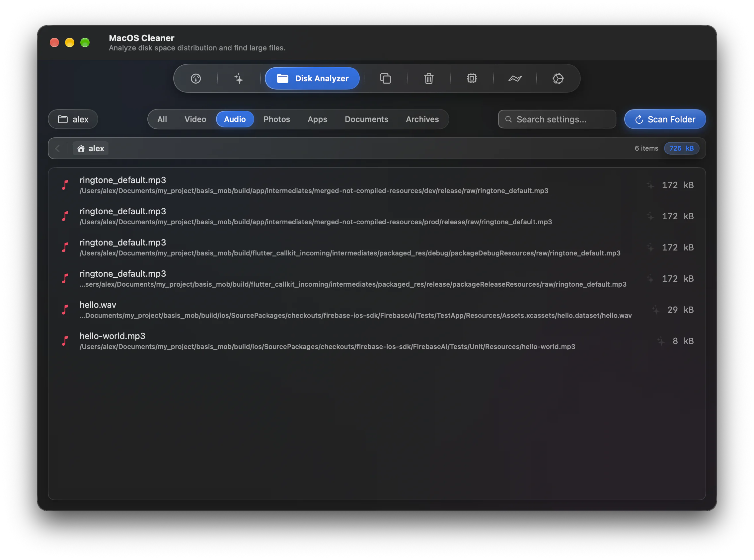This screenshot has height=560, width=754.
Task: Focus the Search settings field
Action: pyautogui.click(x=557, y=119)
